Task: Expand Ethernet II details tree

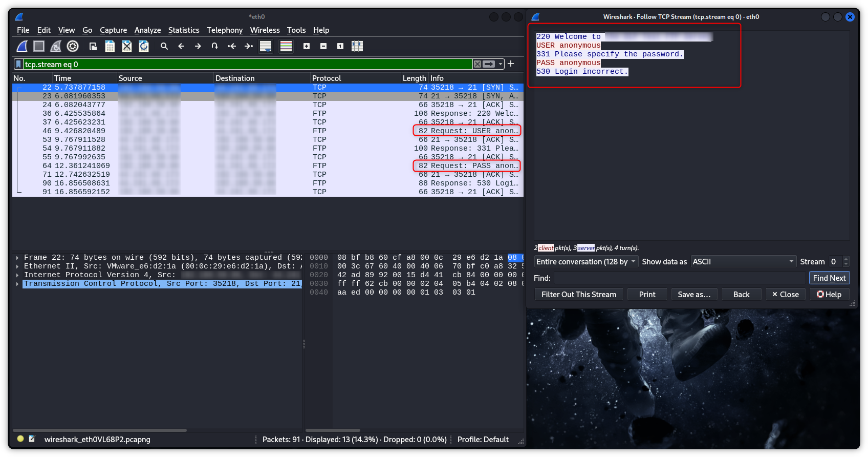Action: (x=17, y=266)
